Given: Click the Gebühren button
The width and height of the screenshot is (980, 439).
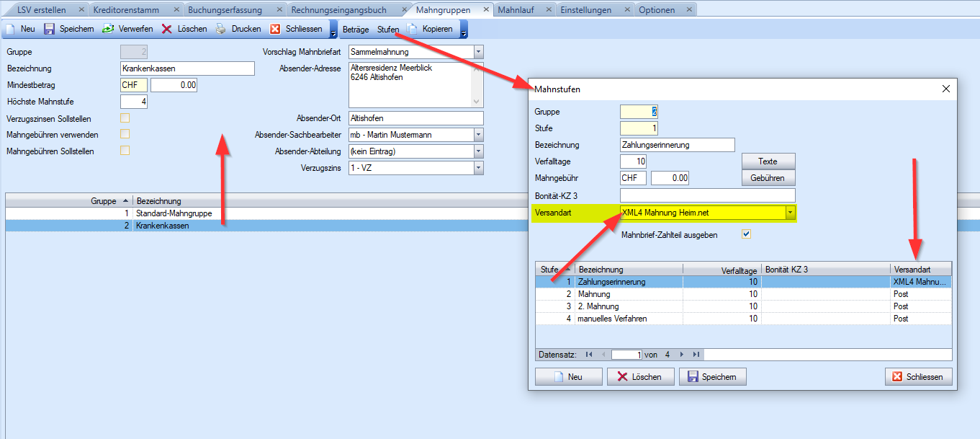Looking at the screenshot, I should click(768, 178).
